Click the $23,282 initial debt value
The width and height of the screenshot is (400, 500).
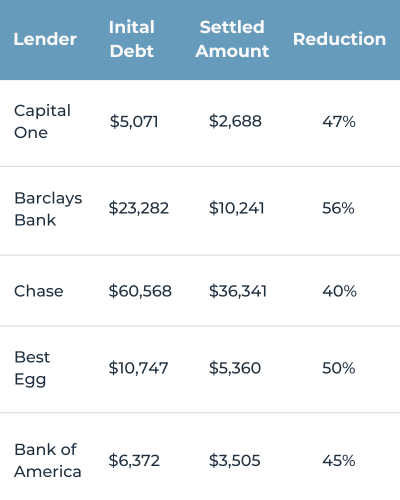(x=139, y=208)
